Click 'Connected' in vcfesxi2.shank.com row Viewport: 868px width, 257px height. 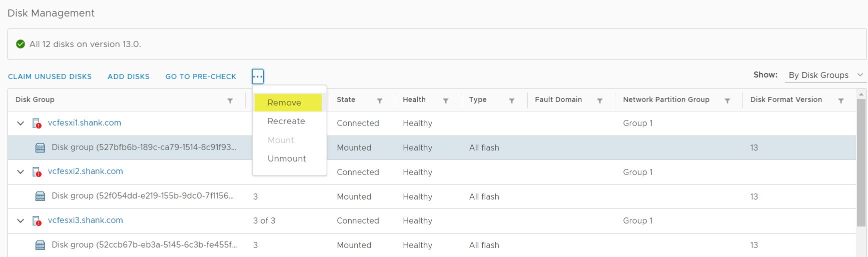point(358,172)
